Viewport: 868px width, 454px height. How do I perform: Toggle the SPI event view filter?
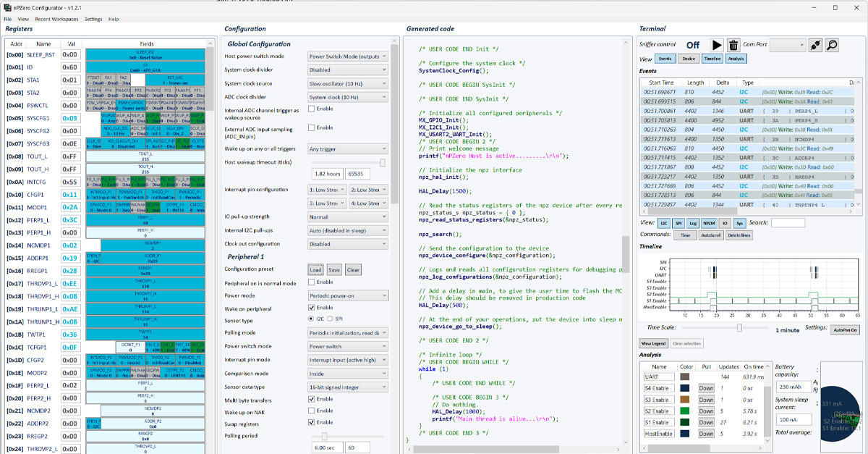click(x=678, y=223)
